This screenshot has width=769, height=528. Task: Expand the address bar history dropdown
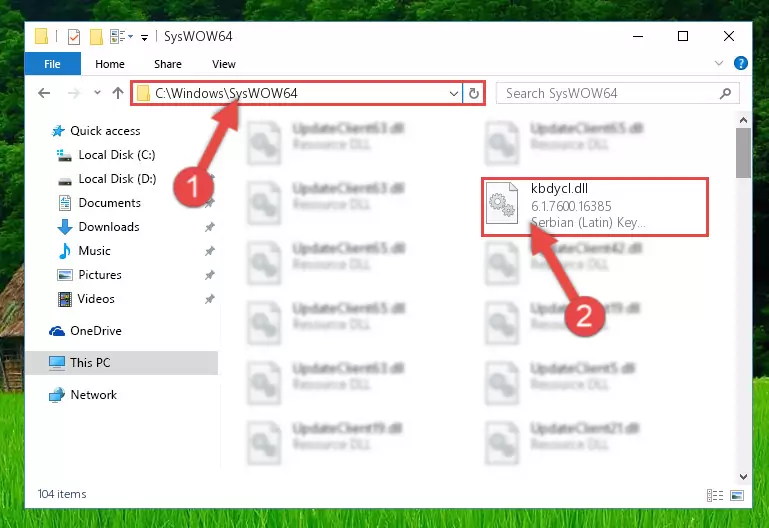pos(454,93)
